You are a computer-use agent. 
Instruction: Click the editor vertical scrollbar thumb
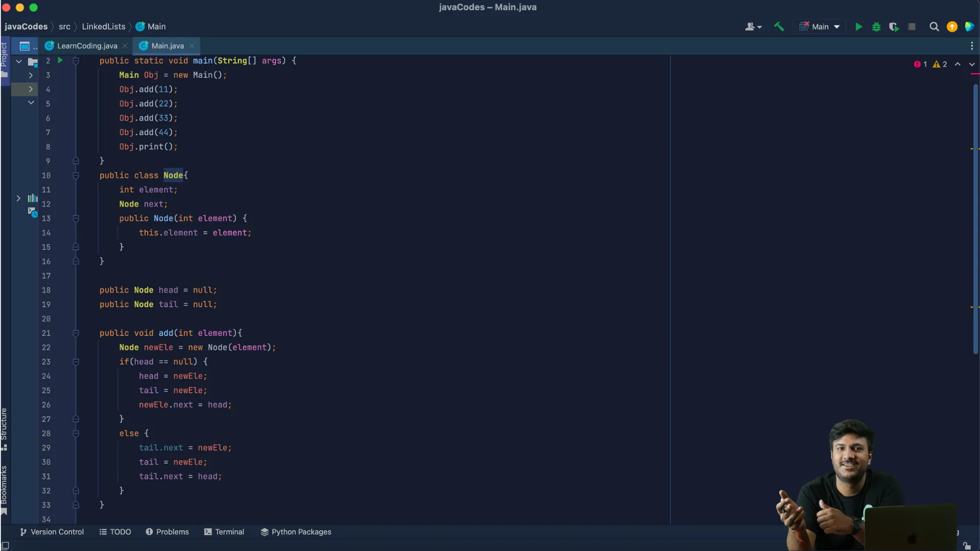pyautogui.click(x=975, y=219)
